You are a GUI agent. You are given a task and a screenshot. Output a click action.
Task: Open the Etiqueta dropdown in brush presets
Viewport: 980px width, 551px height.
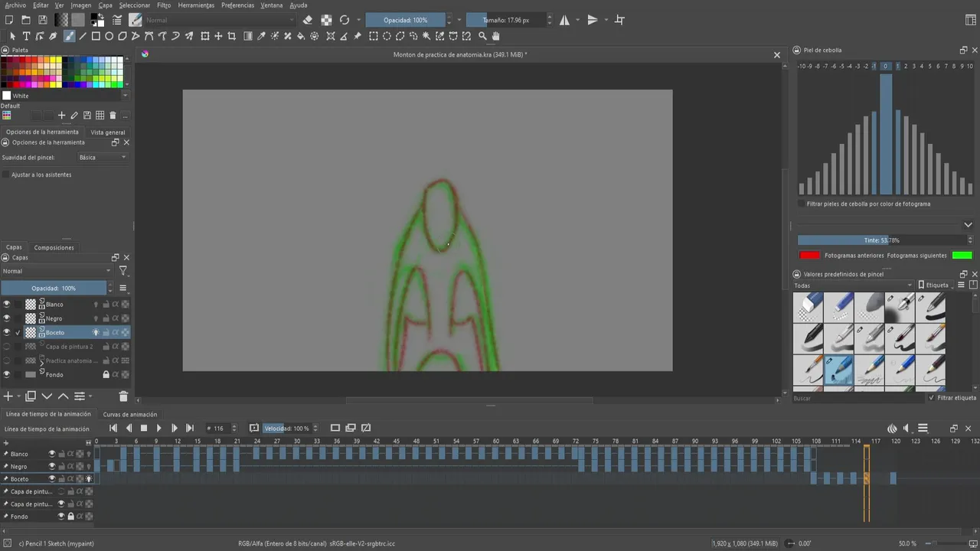[935, 285]
